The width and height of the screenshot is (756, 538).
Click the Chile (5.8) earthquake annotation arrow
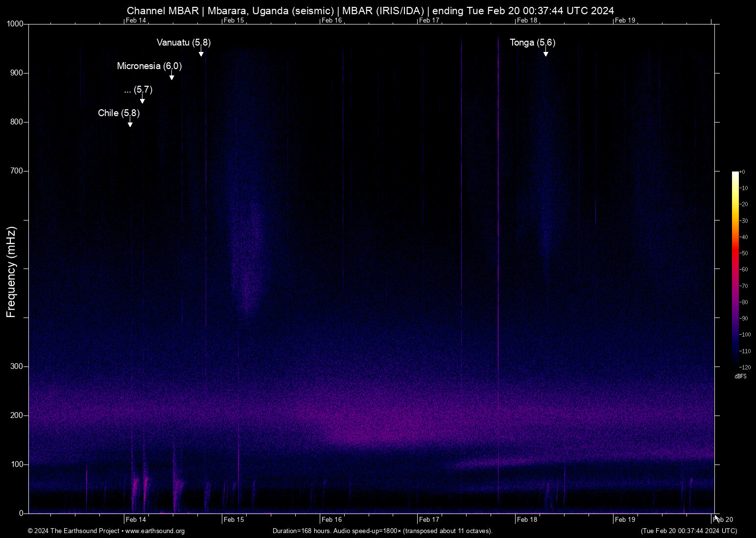(x=130, y=123)
